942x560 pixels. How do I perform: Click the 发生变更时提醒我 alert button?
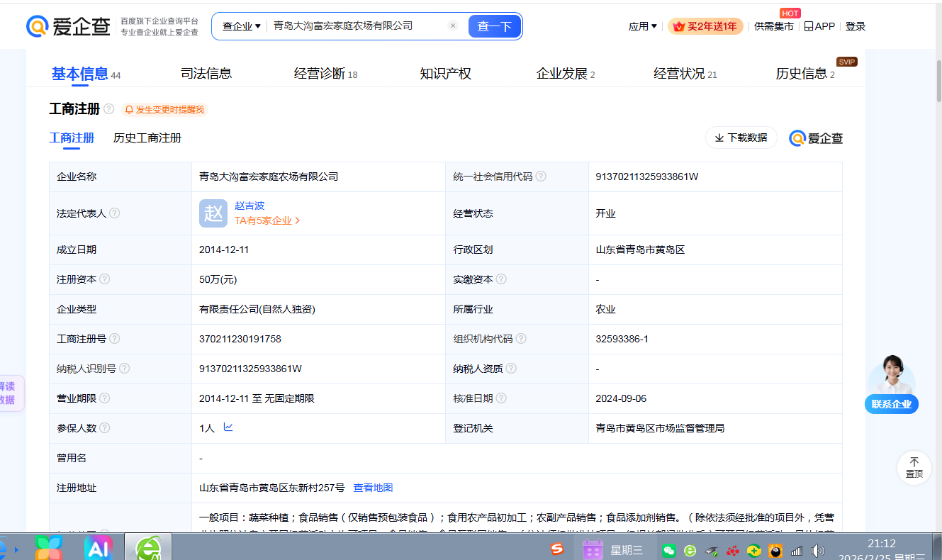pos(164,109)
